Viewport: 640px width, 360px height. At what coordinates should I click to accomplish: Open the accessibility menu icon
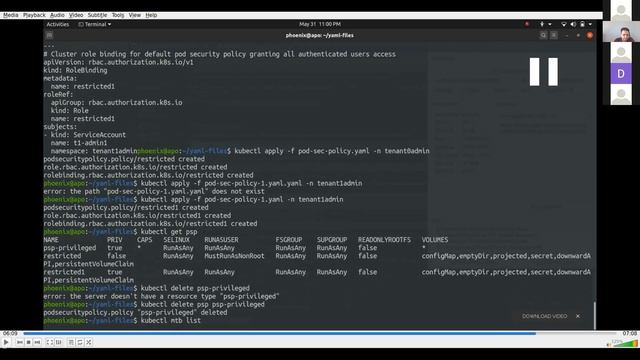pyautogui.click(x=542, y=24)
